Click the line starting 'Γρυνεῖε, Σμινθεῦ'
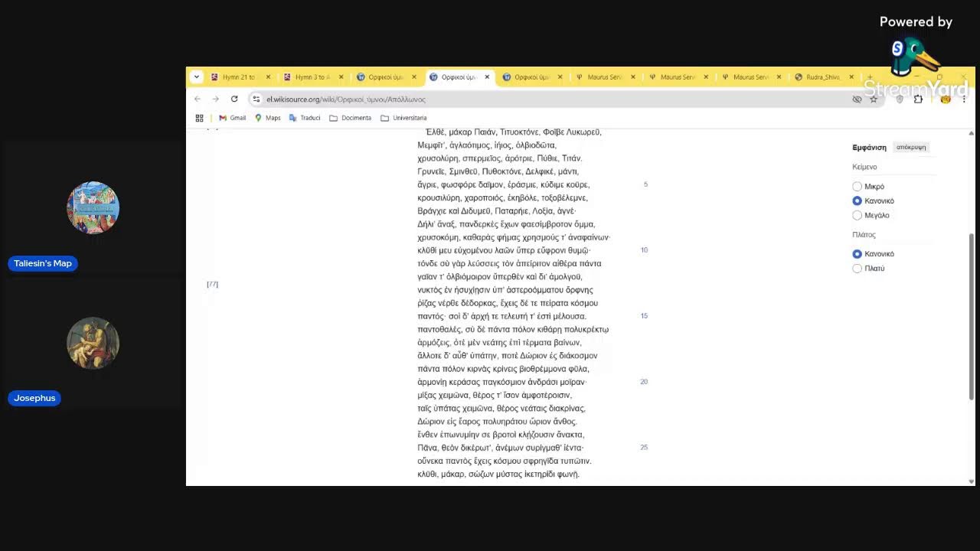 498,171
